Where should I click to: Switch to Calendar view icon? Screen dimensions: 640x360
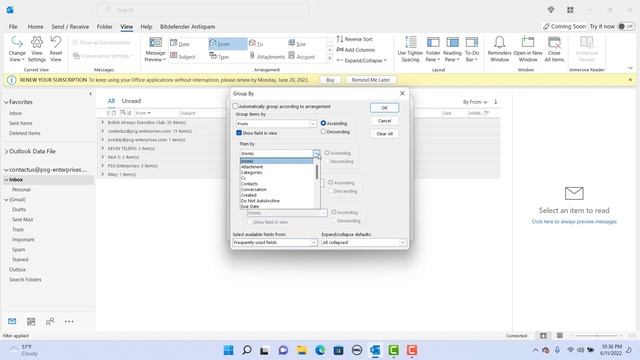[x=31, y=322]
